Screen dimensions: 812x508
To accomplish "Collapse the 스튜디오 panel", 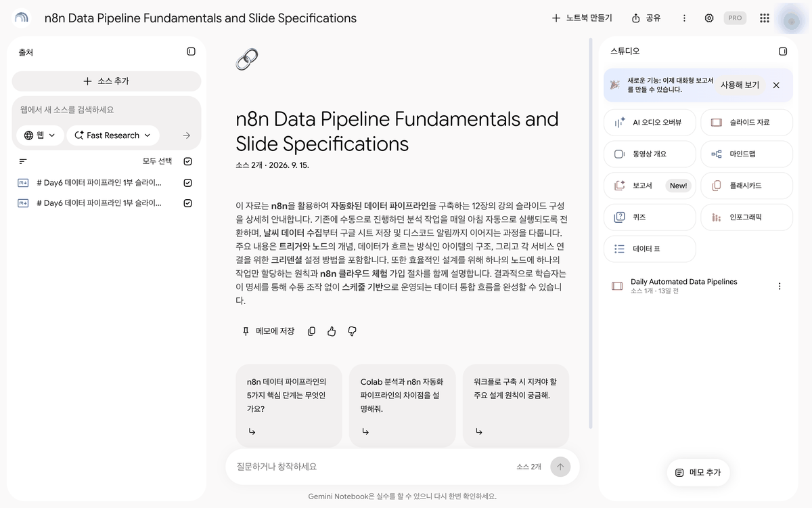I will coord(783,51).
